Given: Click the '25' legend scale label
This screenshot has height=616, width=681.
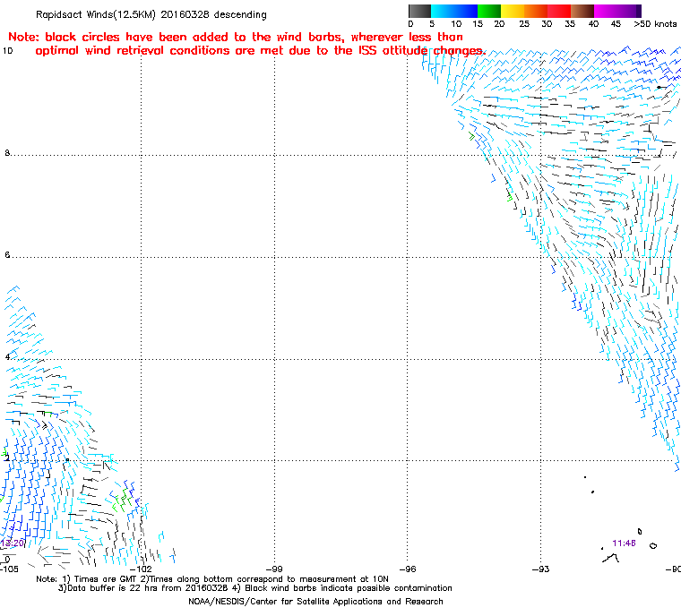Looking at the screenshot, I should [524, 24].
